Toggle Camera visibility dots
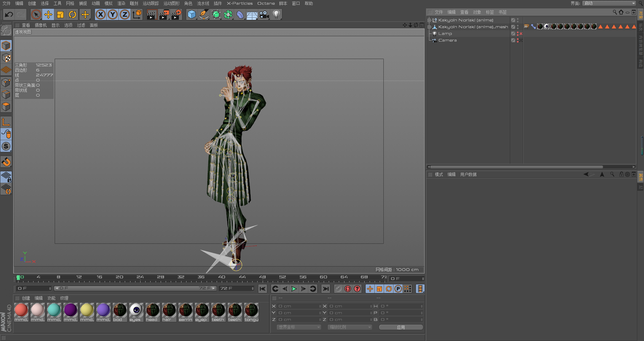The image size is (644, 341). click(x=518, y=40)
